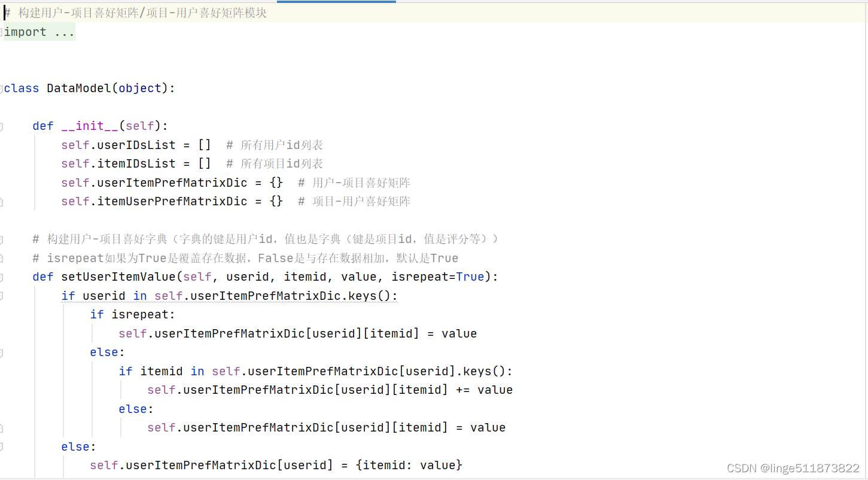Expand the folded "import ..." region

[39, 32]
